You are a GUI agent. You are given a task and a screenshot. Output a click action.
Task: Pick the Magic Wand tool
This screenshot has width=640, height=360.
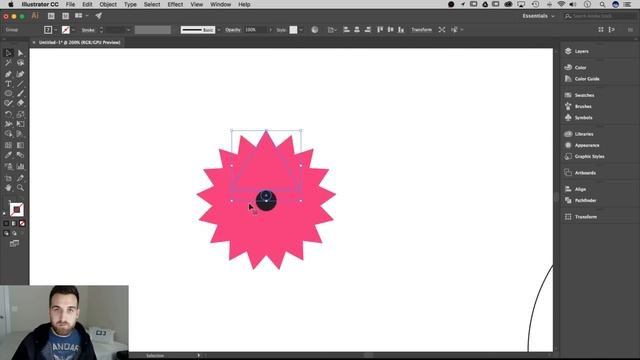pyautogui.click(x=8, y=63)
